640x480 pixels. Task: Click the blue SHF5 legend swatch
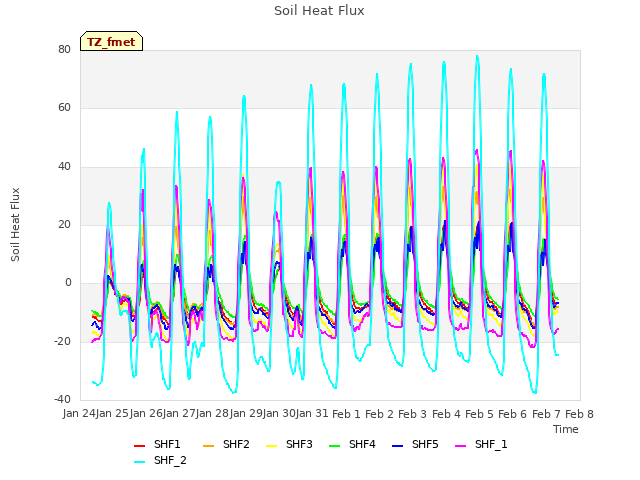(x=398, y=446)
